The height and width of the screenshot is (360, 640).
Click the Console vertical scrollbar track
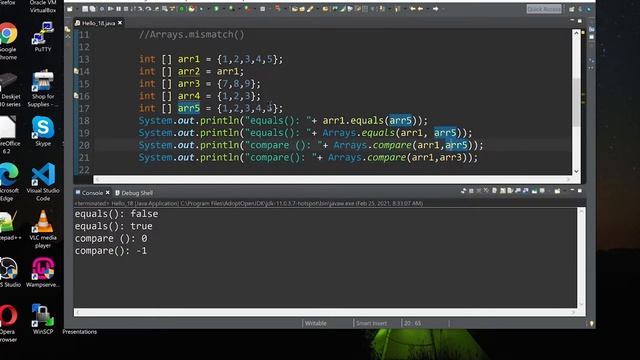click(x=581, y=257)
